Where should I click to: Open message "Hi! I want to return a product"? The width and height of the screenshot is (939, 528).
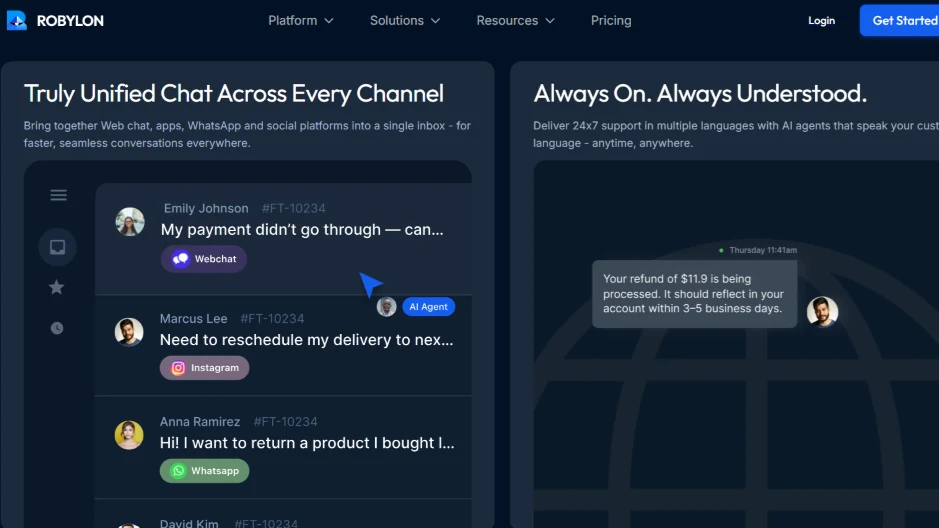[307, 442]
